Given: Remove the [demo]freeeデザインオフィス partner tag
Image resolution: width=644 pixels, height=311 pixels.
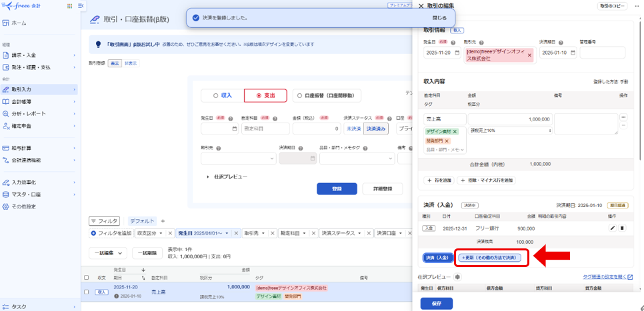Looking at the screenshot, I should pyautogui.click(x=529, y=55).
